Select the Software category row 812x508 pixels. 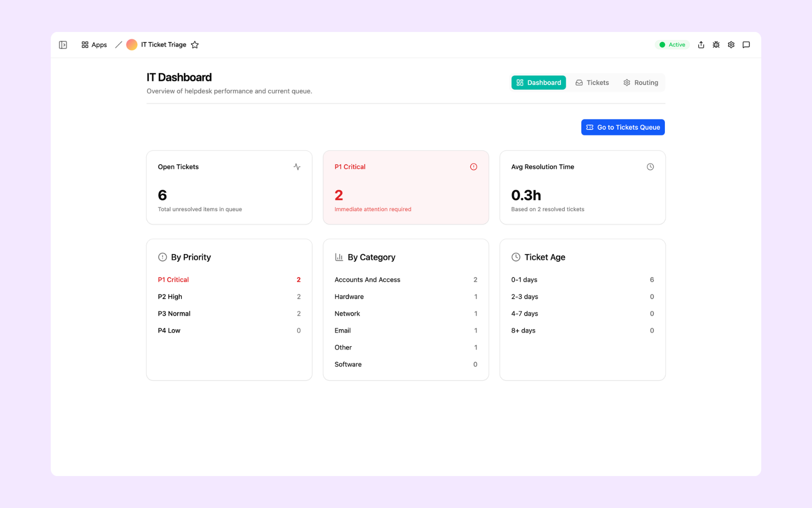click(x=406, y=365)
